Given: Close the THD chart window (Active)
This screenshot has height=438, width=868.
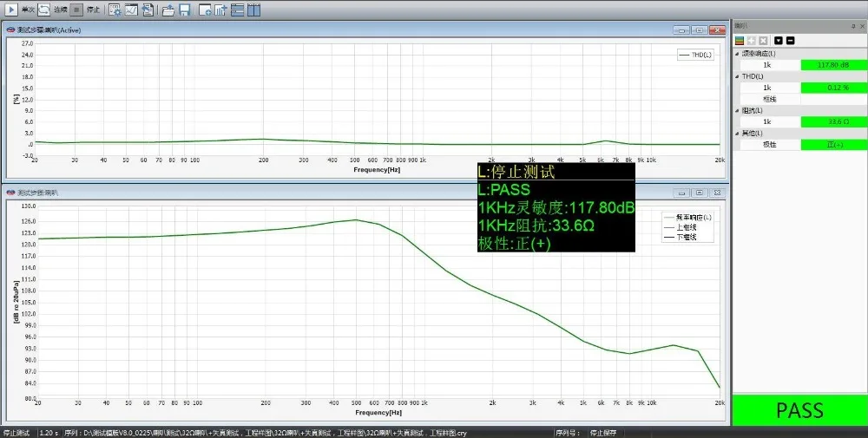Looking at the screenshot, I should (x=717, y=30).
